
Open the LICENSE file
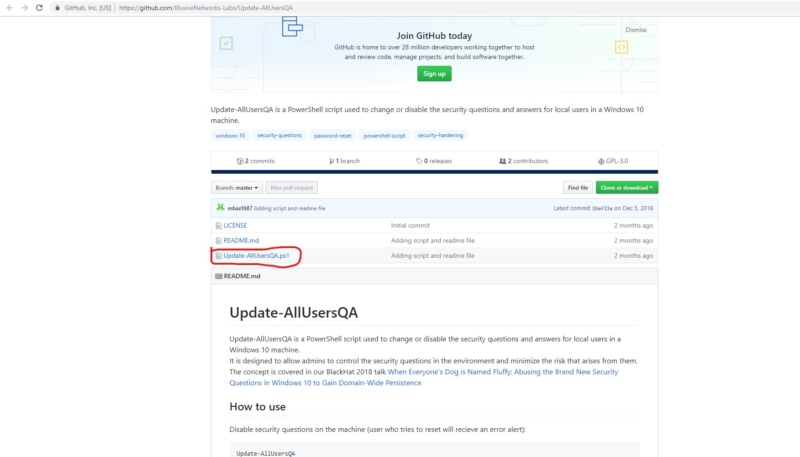click(x=235, y=225)
